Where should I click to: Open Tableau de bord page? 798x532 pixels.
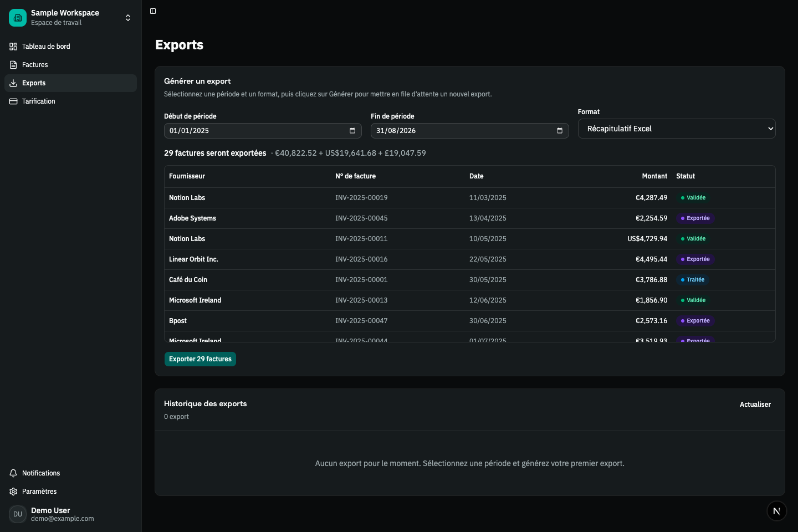pyautogui.click(x=70, y=47)
